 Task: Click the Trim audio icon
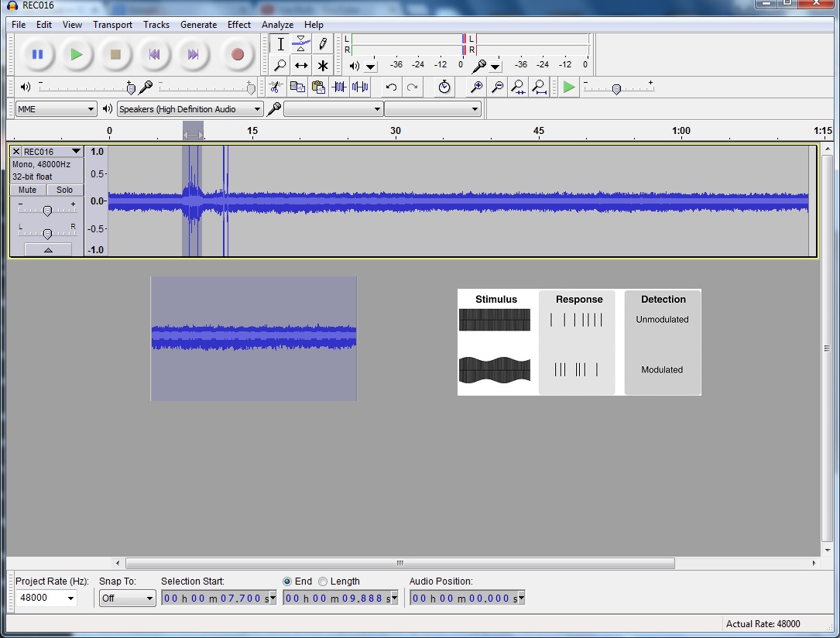point(339,87)
